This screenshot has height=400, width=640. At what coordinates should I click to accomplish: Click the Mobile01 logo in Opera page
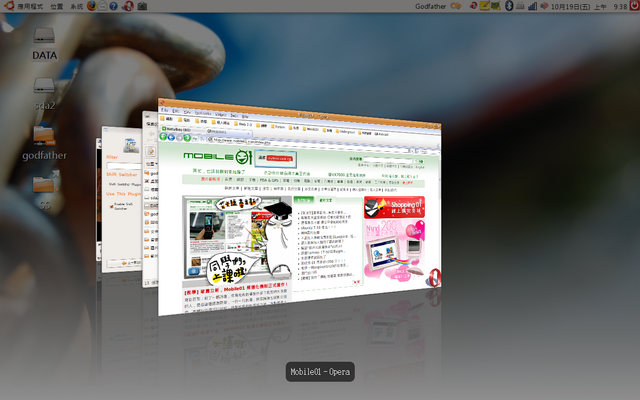(218, 157)
